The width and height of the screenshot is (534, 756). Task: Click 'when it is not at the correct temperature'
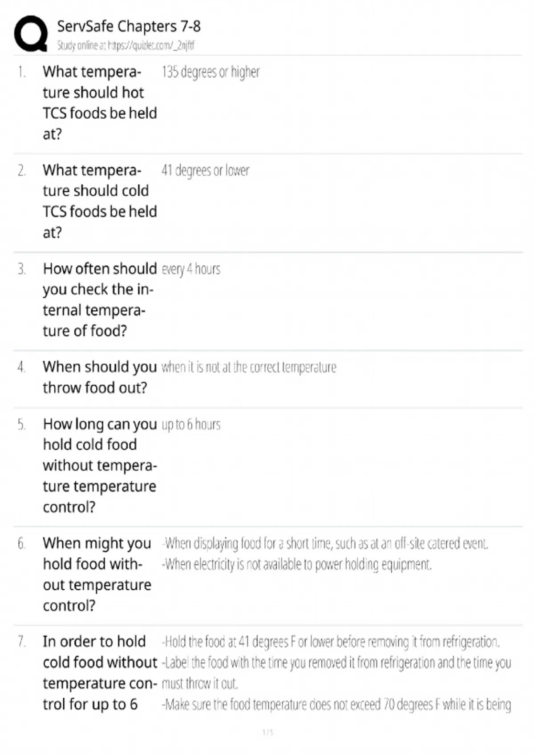(x=249, y=367)
